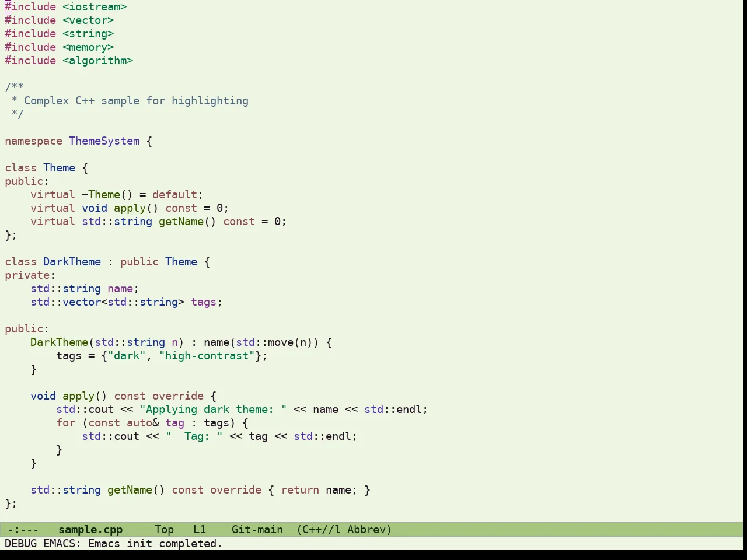Click 'getName' in the override definition
This screenshot has height=560, width=747.
130,490
